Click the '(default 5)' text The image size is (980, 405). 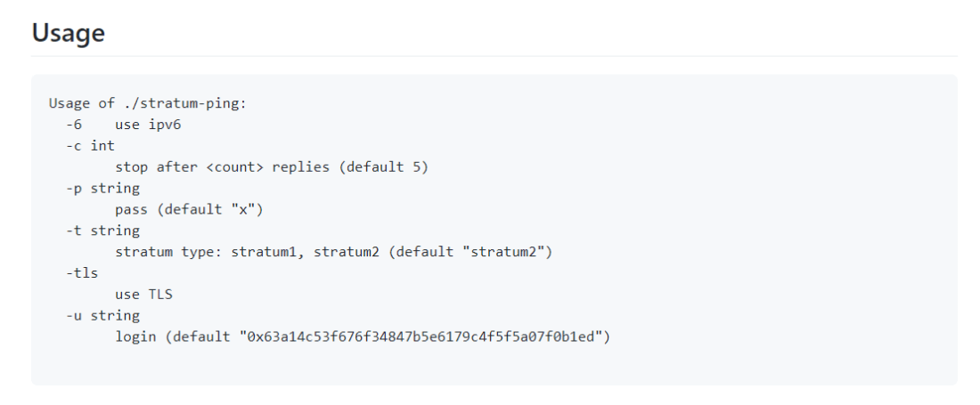(387, 167)
